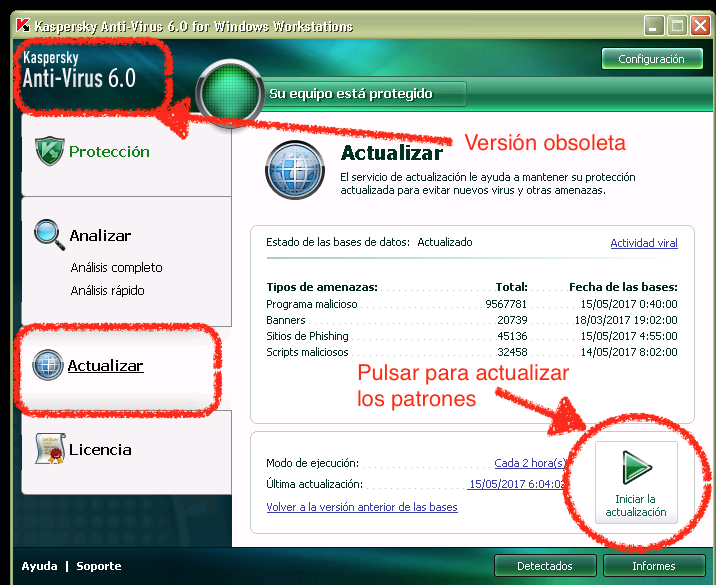This screenshot has height=585, width=716.
Task: Click the Sitios de Phishing row label
Action: click(307, 336)
